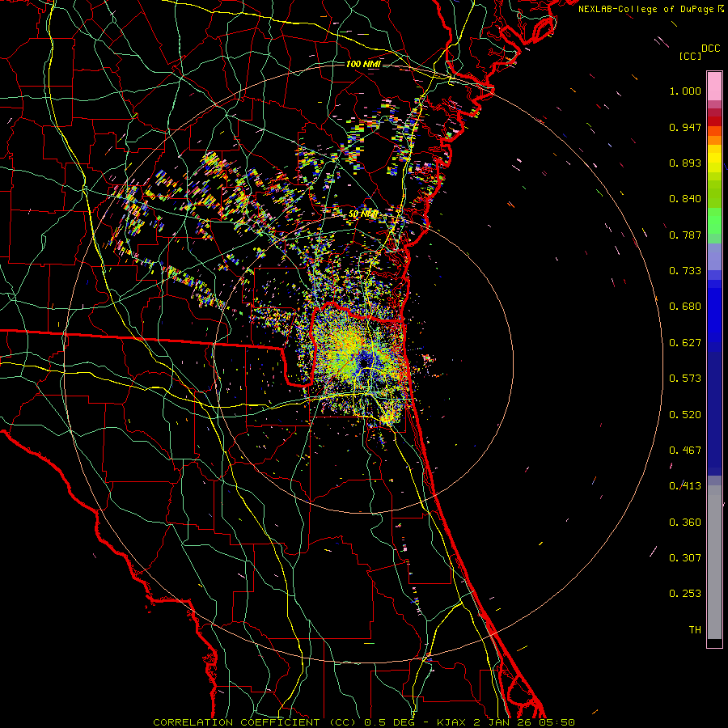Click the 0.627 legend value

(685, 343)
